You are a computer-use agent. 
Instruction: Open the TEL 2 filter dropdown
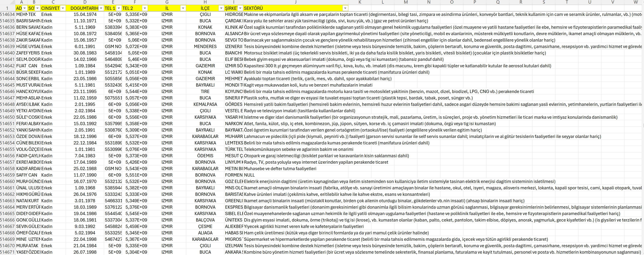click(x=145, y=8)
